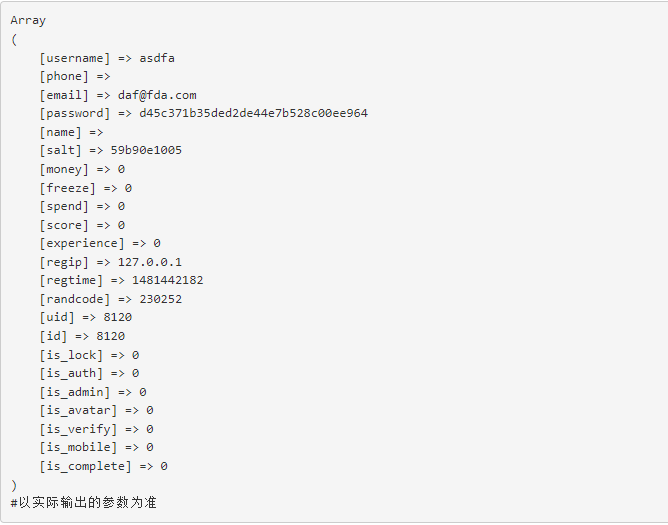
Task: Click the salt value 59b90e1005
Action: pos(146,150)
